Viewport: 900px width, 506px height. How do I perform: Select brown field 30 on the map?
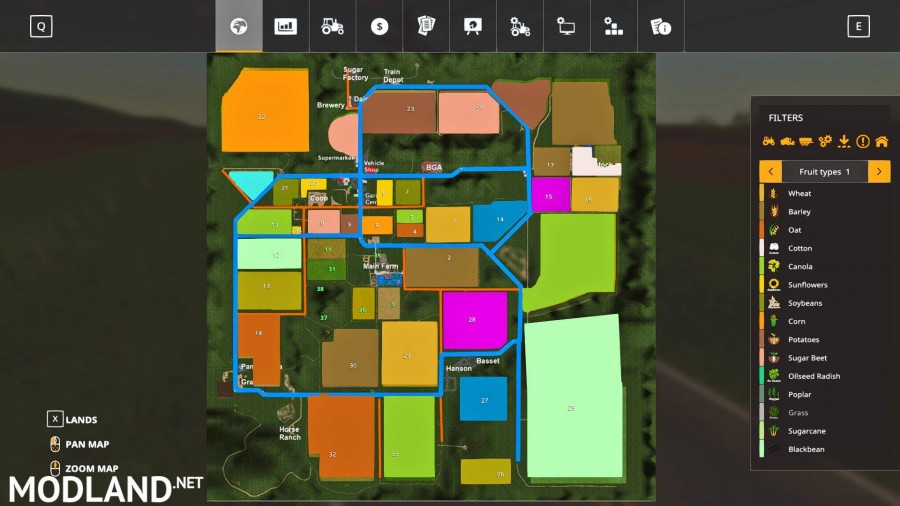pos(350,358)
